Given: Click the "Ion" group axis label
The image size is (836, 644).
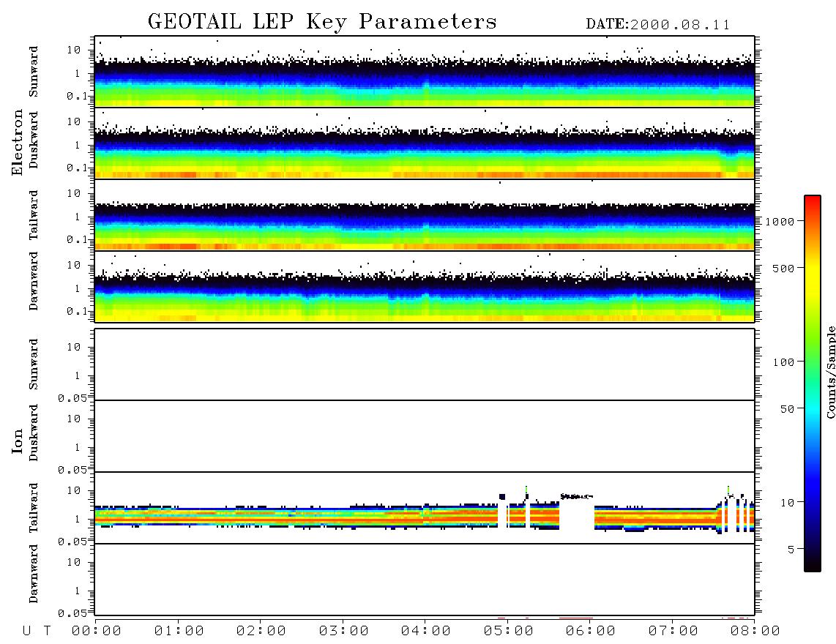Looking at the screenshot, I should point(17,441).
